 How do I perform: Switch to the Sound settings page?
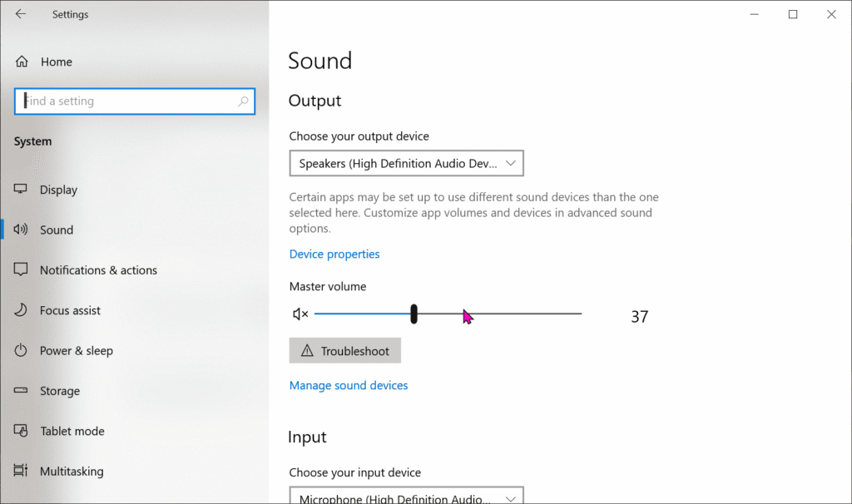pyautogui.click(x=57, y=230)
